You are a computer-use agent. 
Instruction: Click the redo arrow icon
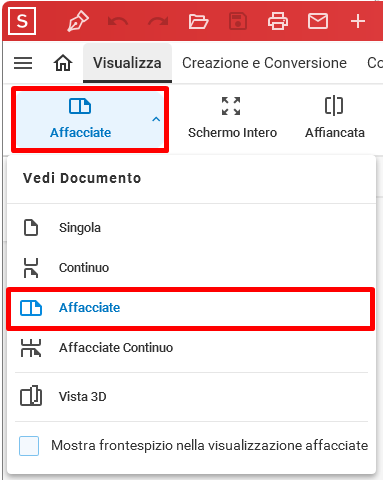(x=158, y=22)
